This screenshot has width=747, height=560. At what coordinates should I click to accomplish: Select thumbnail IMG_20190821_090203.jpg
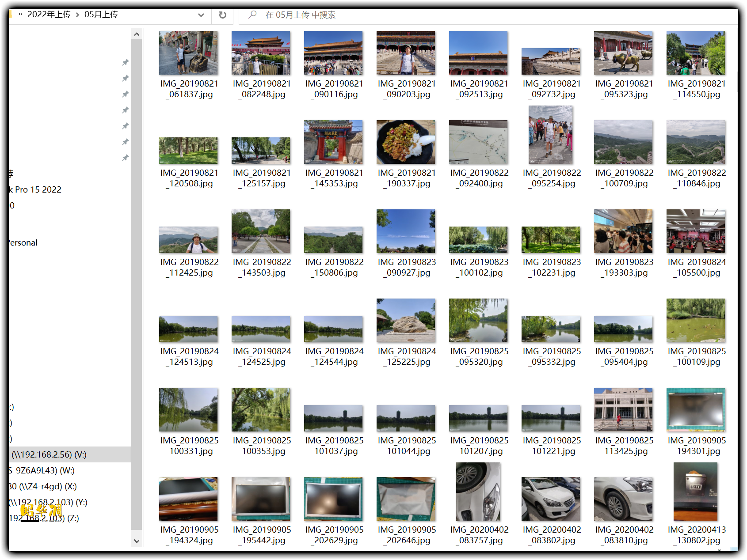point(406,53)
